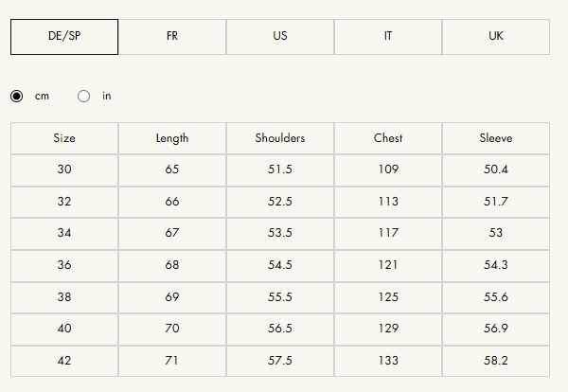Click size 38 row label

click(x=64, y=297)
